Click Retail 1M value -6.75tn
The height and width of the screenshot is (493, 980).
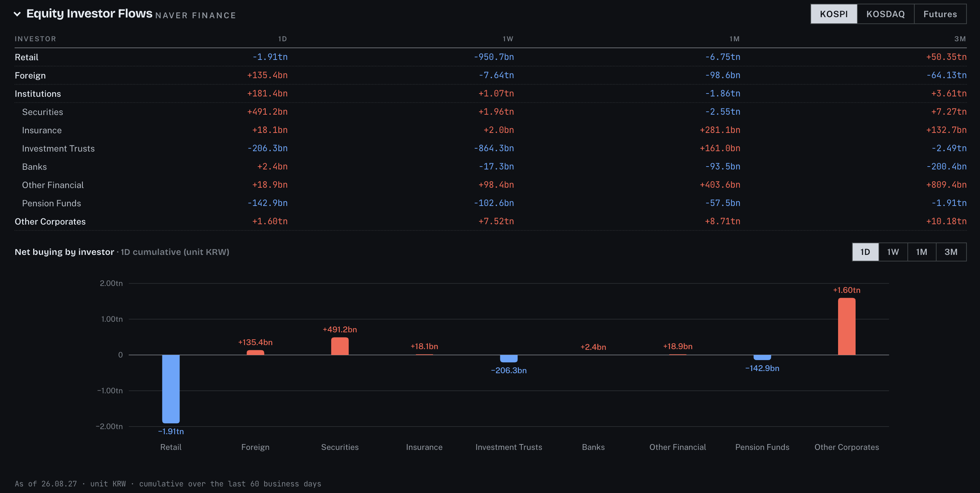(722, 57)
